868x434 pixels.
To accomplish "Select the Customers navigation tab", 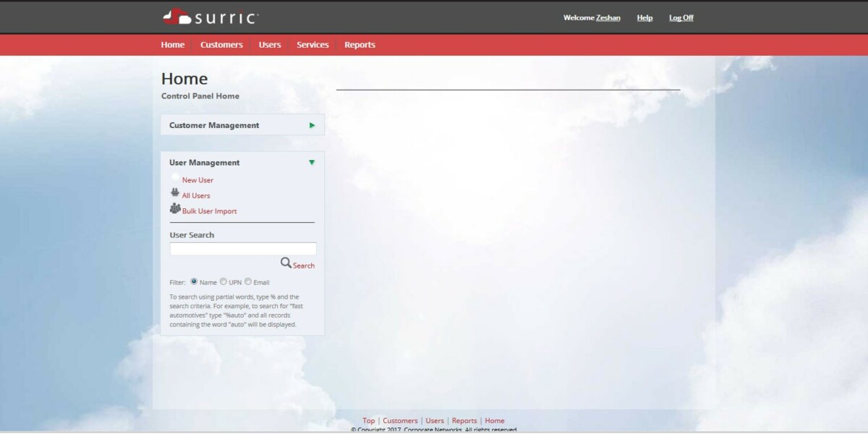I will click(x=221, y=44).
